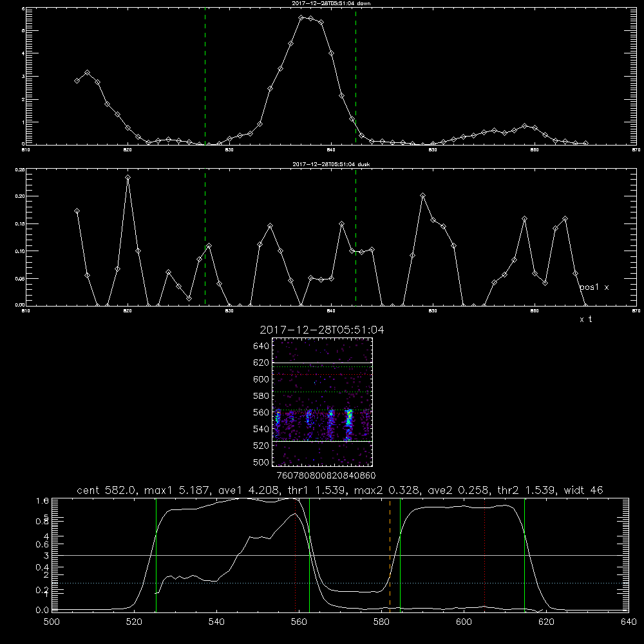Click the '760780800820840860' axis labels under spectrogram
Screen dimensions: 644x644
click(x=327, y=475)
